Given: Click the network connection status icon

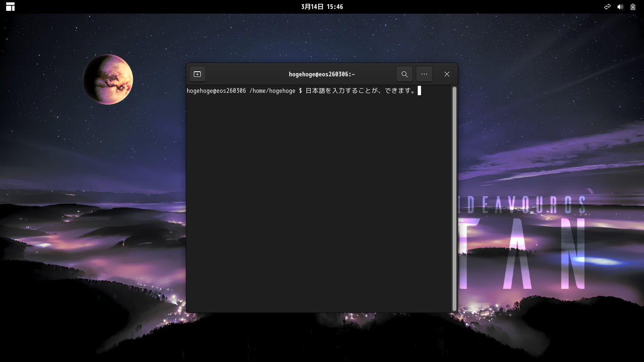Looking at the screenshot, I should click(x=607, y=7).
